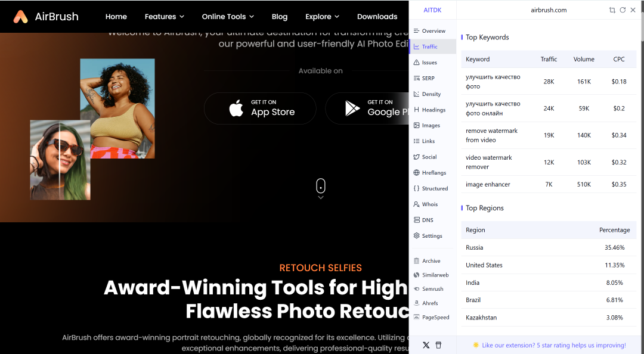644x354 pixels.
Task: Click the $0.34 CPC value
Action: pos(619,135)
